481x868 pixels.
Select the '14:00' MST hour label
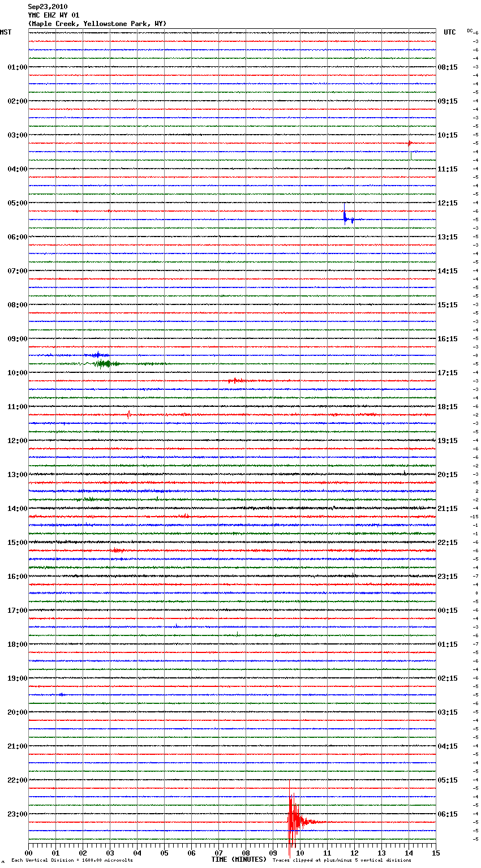(x=18, y=509)
